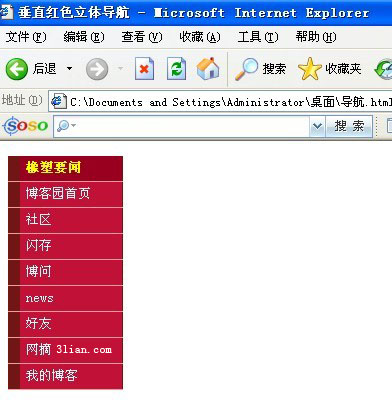This screenshot has width=392, height=404.
Task: Stop page loading with the red X icon
Action: click(x=144, y=69)
